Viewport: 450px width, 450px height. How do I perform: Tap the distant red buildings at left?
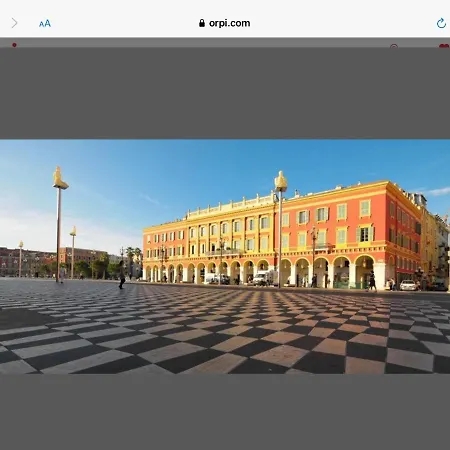[x=30, y=262]
